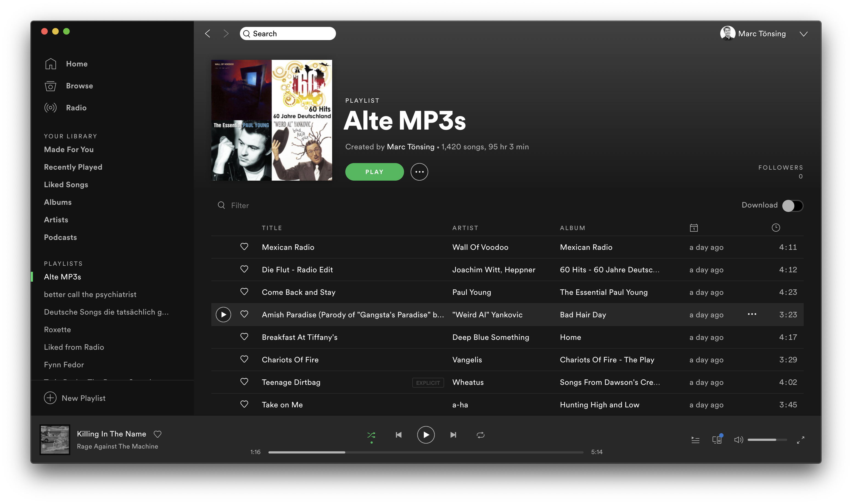Adjust the volume slider
This screenshot has height=504, width=852.
point(767,440)
